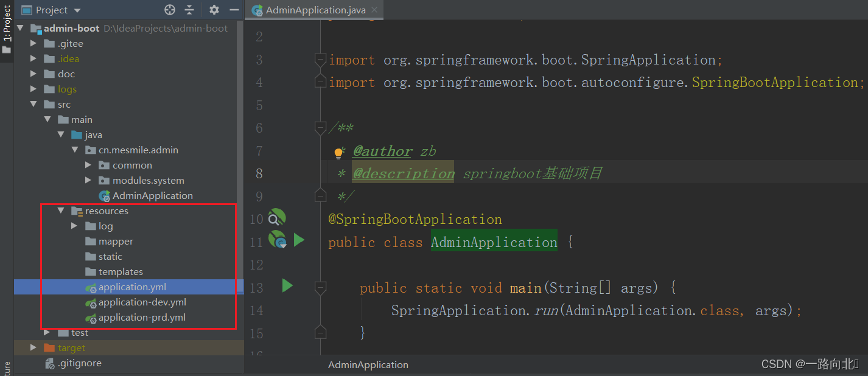The image size is (868, 376).
Task: Collapse the src folder
Action: 34,105
